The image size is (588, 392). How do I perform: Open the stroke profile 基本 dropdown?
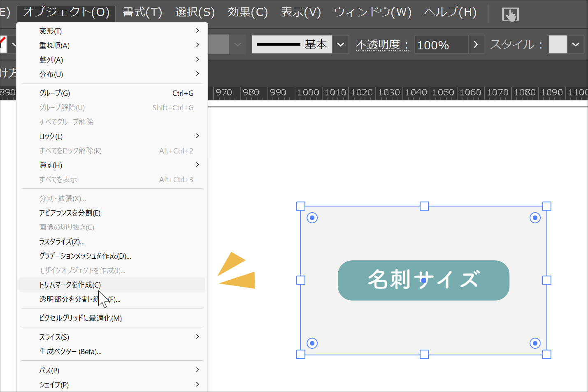[340, 44]
